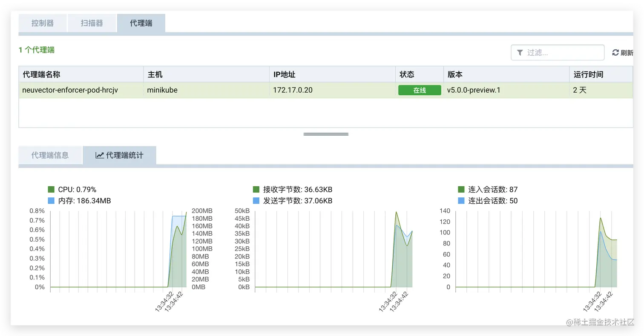Toggle the 内存 legend color swatch
This screenshot has height=336, width=644.
point(52,201)
